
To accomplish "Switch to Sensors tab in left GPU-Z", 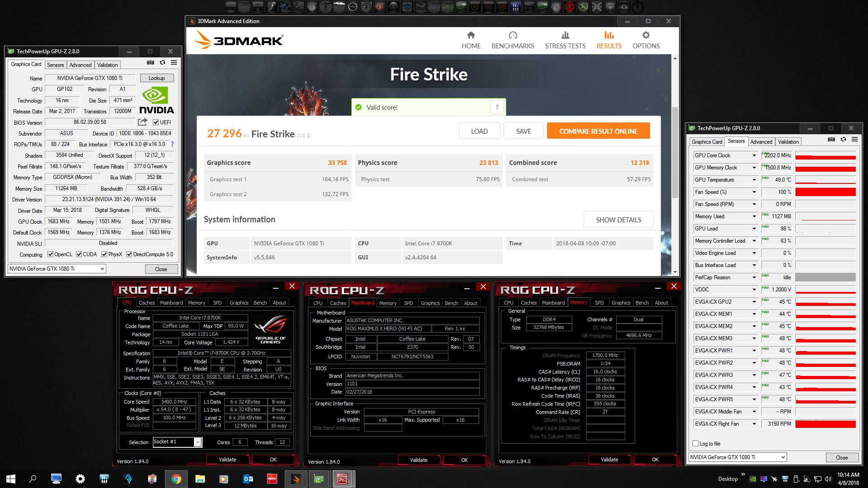I will [56, 65].
